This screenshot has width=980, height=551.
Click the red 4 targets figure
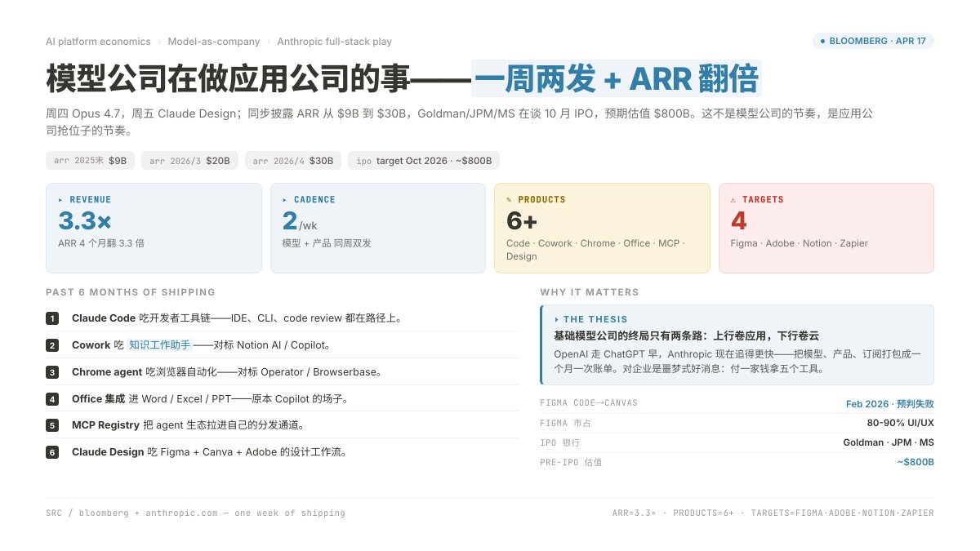739,220
